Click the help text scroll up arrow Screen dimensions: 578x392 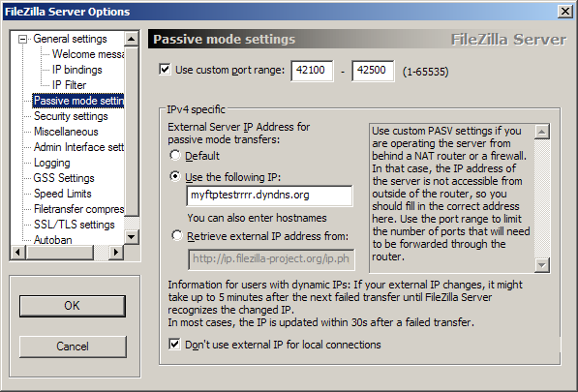[x=541, y=132]
